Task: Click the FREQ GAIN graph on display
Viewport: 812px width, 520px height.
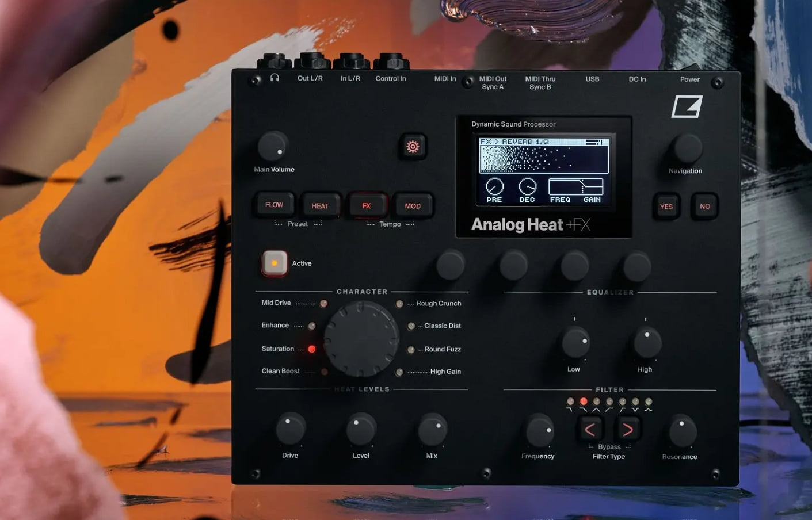Action: 575,186
